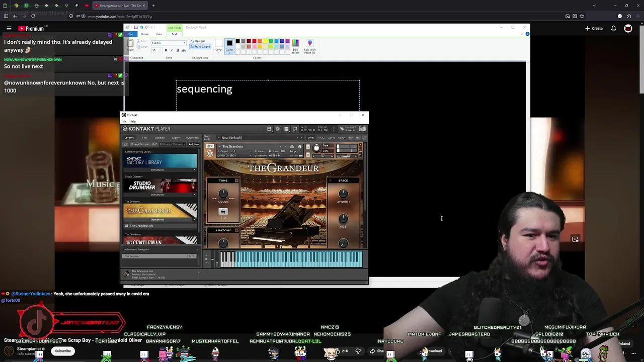
Task: Toggle Italic in Paint font group
Action: point(171,50)
